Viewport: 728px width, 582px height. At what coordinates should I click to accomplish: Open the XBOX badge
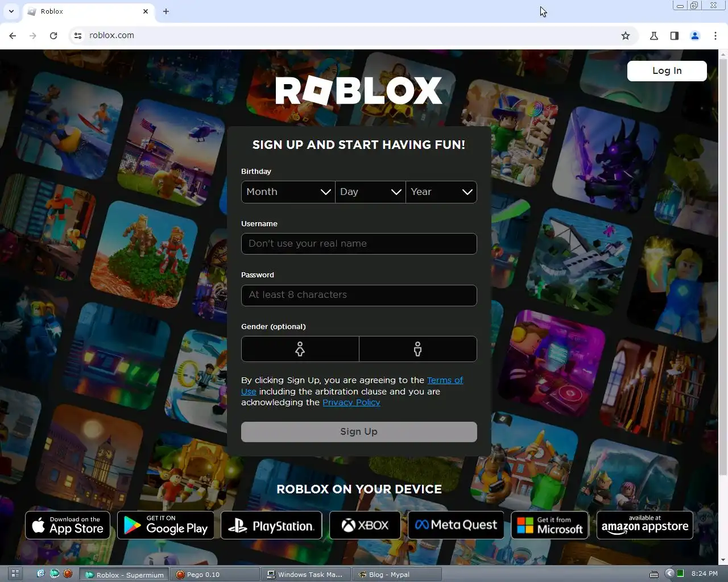pos(365,525)
